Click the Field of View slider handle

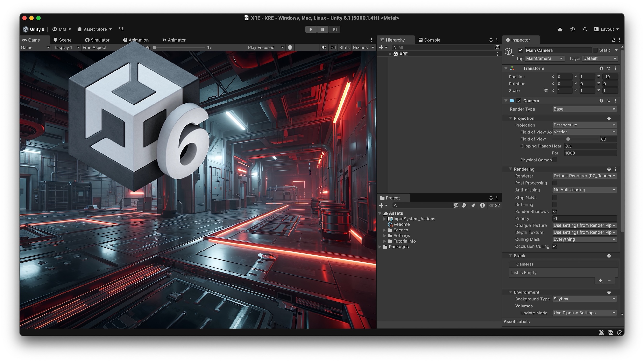coord(568,139)
